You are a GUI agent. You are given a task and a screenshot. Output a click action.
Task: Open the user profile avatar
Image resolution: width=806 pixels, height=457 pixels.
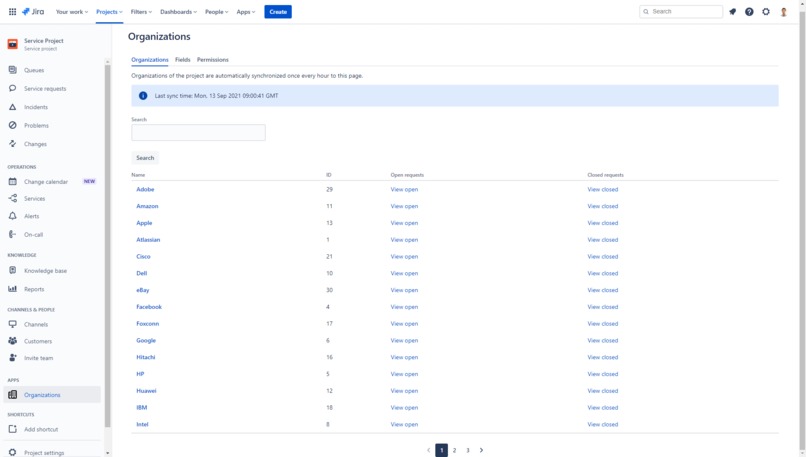[783, 12]
